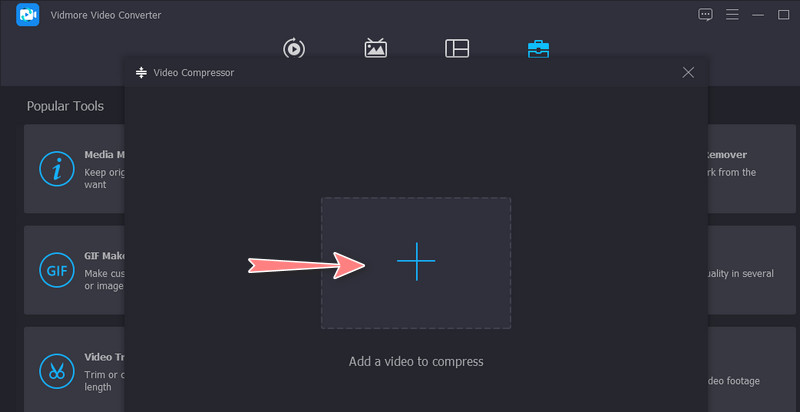The image size is (800, 412).
Task: Click the feedback chat bubble icon
Action: point(706,15)
